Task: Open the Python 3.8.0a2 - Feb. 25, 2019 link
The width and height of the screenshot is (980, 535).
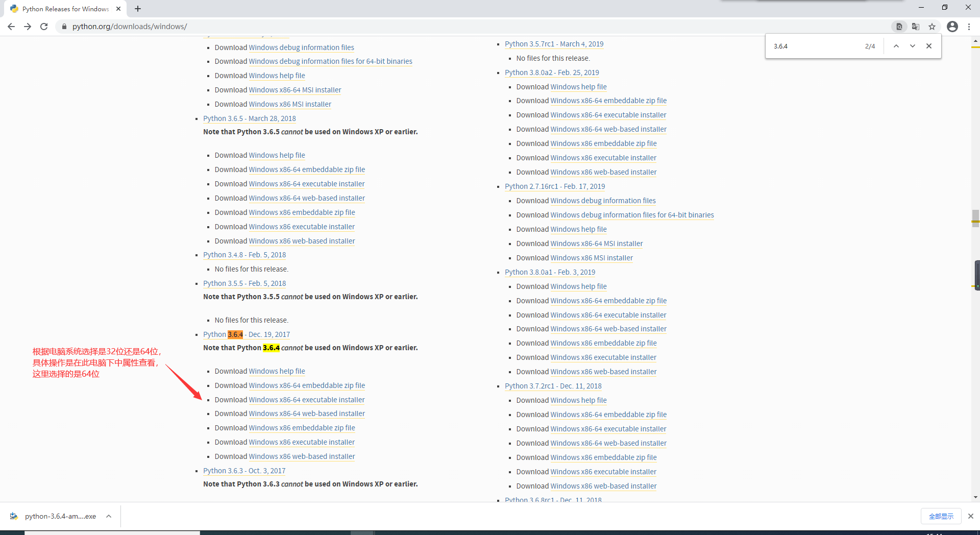Action: [552, 72]
